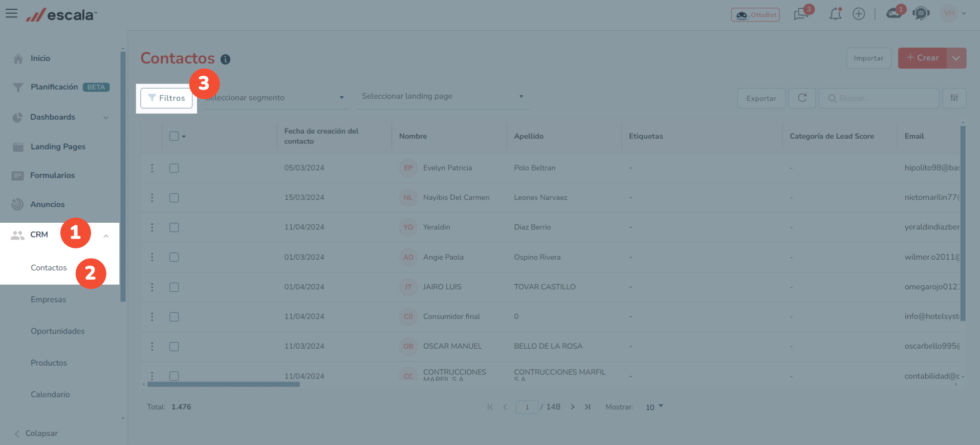Open the notifications bell
Screen dimensions: 980x445
coord(835,14)
